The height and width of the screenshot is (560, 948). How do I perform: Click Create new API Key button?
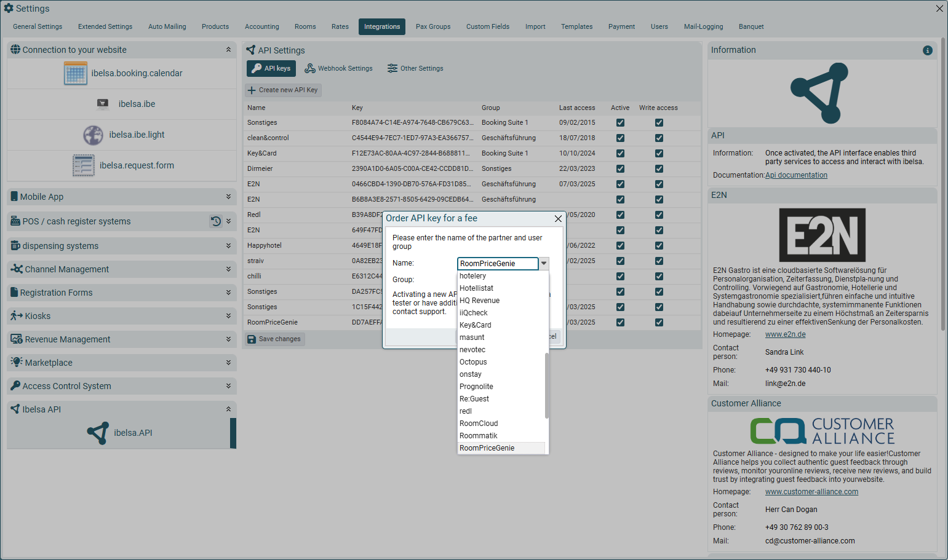[x=283, y=90]
